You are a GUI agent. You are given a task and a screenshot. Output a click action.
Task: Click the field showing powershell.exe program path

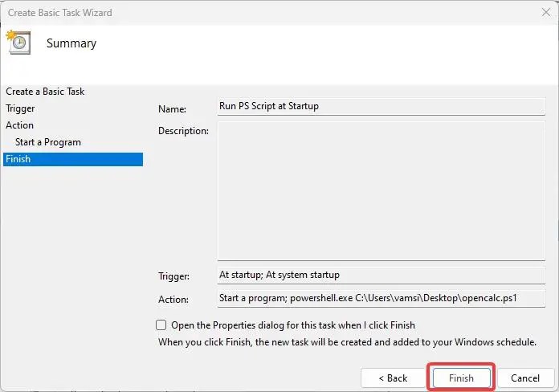tap(381, 298)
